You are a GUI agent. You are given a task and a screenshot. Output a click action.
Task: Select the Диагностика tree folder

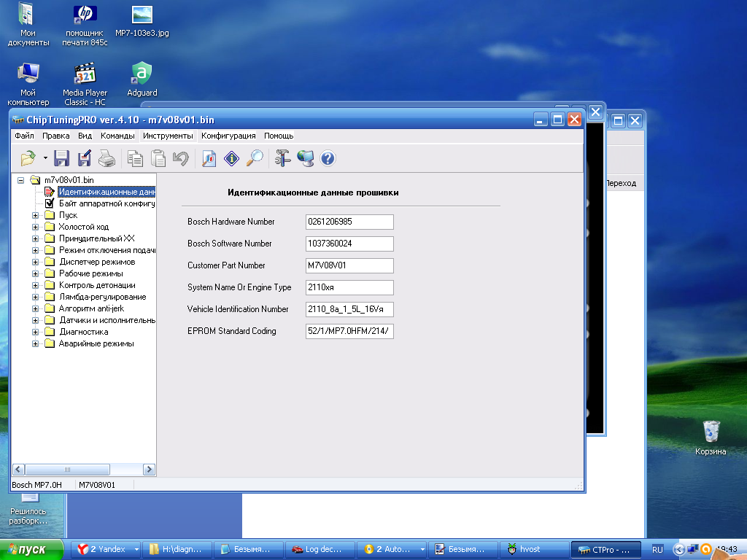click(x=83, y=332)
